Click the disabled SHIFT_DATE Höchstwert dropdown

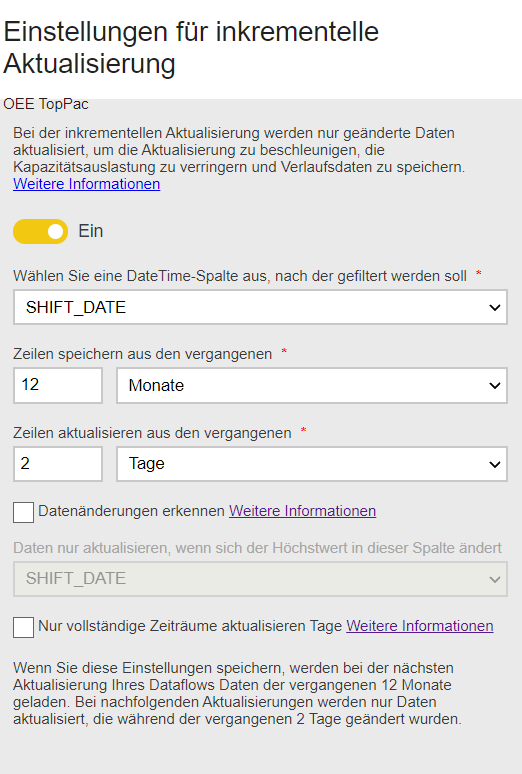point(260,579)
